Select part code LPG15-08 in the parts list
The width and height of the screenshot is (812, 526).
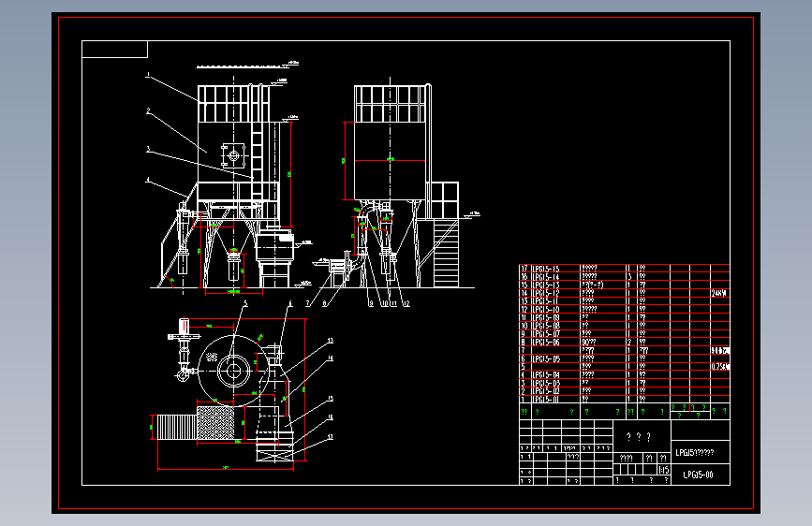click(x=546, y=326)
